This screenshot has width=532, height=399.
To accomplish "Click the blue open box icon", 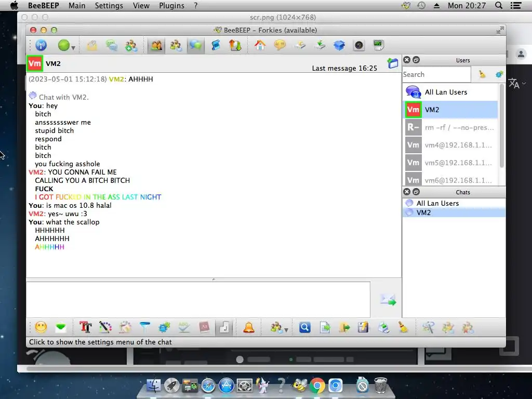I will coord(339,46).
